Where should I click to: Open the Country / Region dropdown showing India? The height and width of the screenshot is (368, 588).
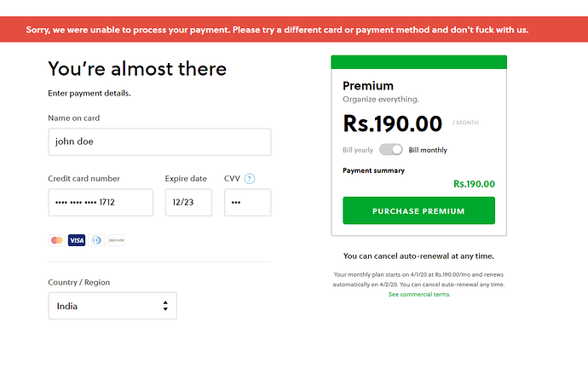tap(112, 306)
